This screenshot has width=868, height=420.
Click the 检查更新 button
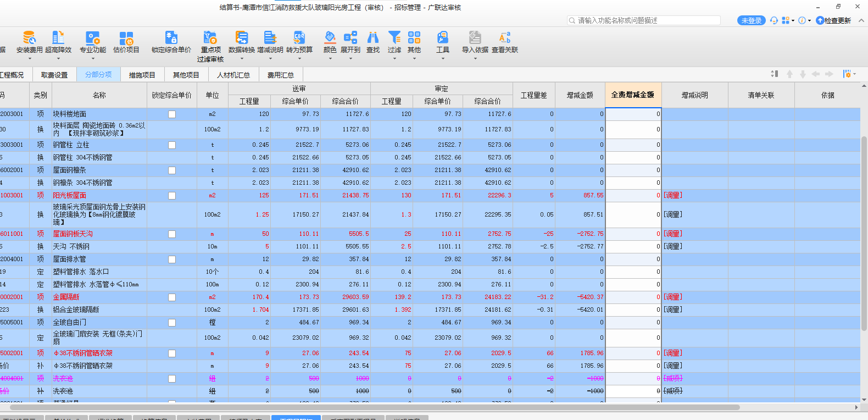833,20
